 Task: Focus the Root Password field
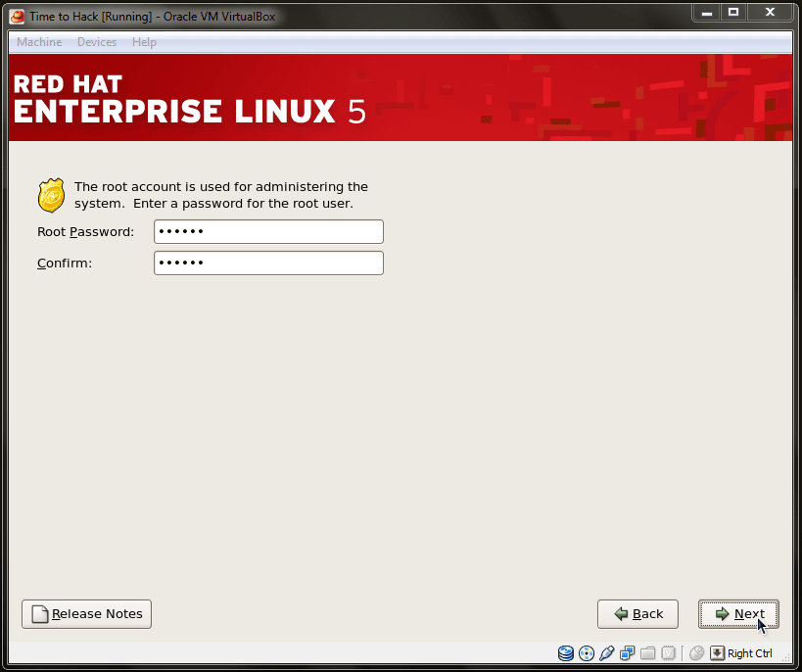[268, 232]
